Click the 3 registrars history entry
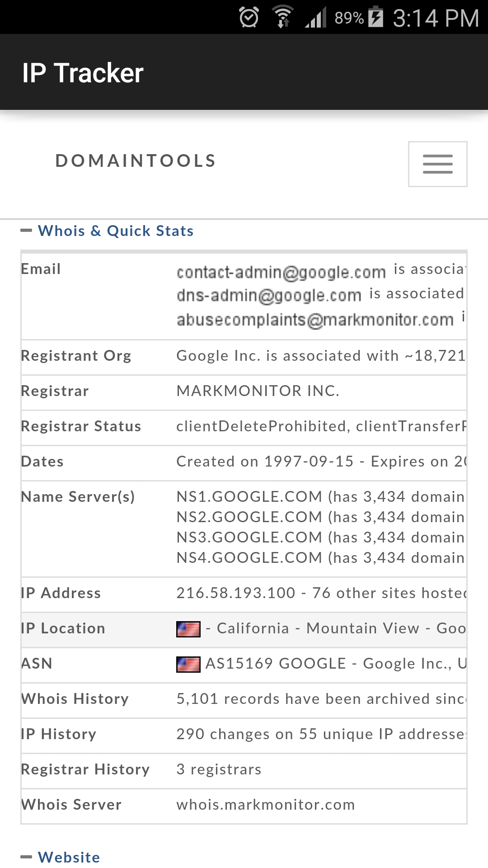The height and width of the screenshot is (868, 488). tap(219, 769)
